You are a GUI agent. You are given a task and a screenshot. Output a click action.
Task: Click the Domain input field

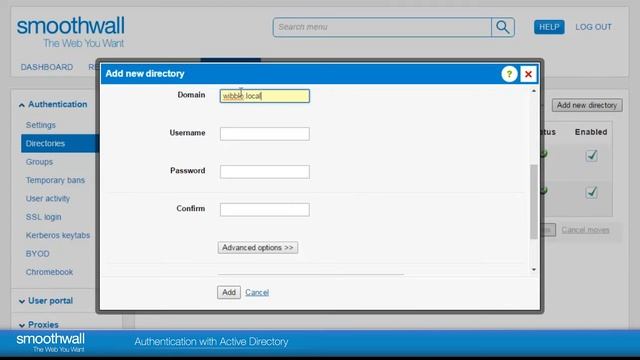click(264, 96)
